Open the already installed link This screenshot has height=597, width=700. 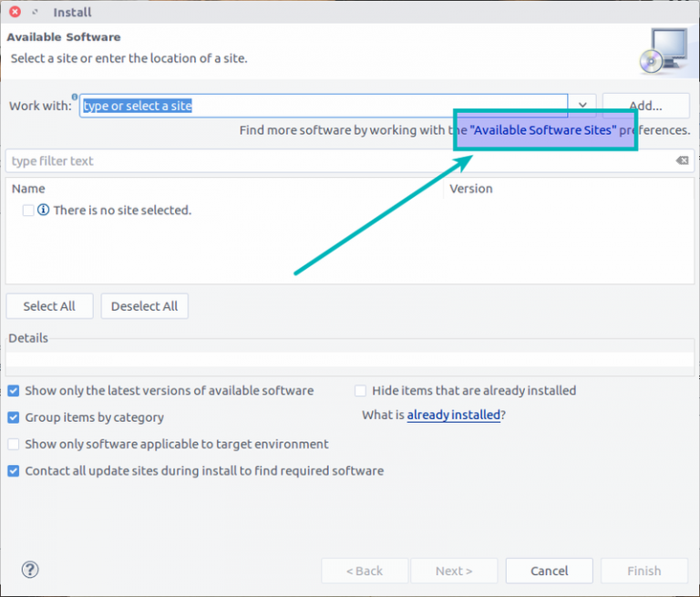(453, 415)
